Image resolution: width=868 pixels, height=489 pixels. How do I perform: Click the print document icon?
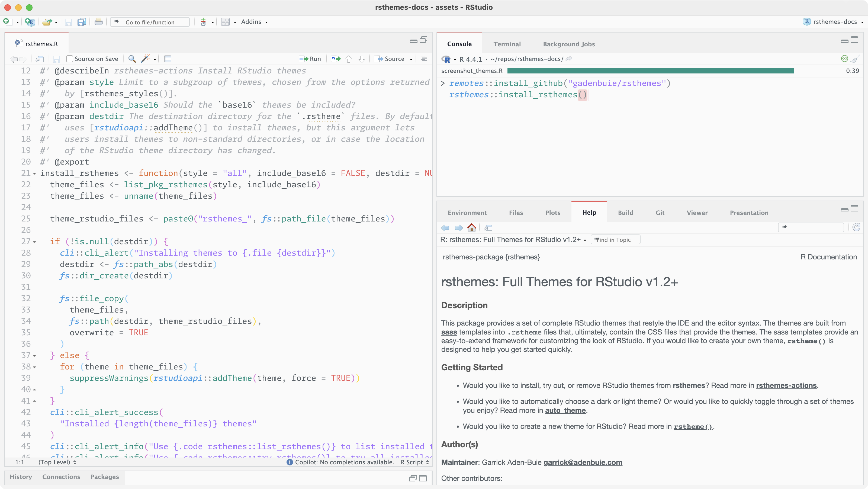(x=98, y=22)
